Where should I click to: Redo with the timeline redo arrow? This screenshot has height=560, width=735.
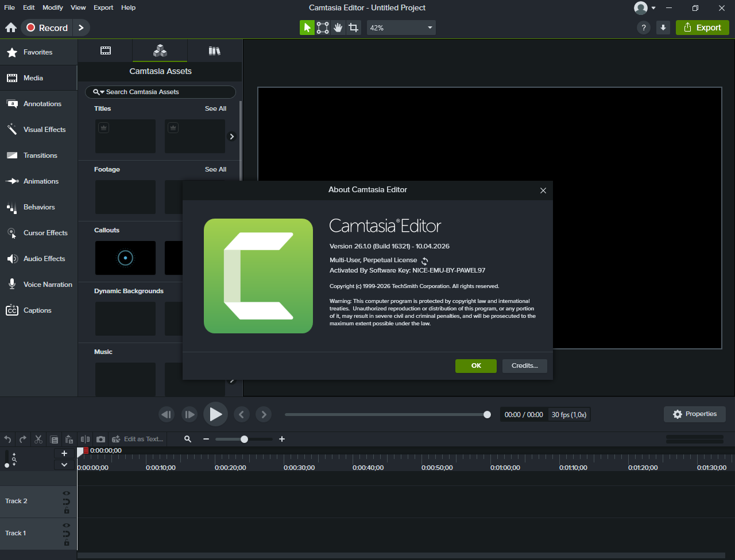pos(23,440)
